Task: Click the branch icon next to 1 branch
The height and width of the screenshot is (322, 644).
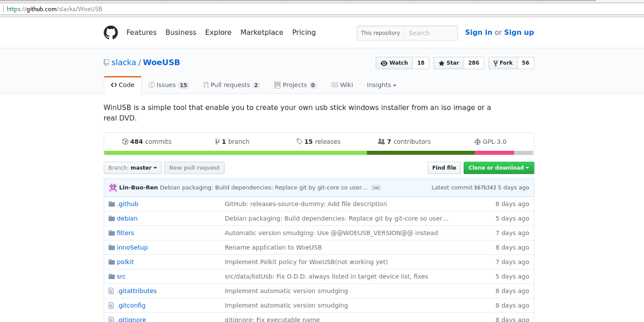Action: tap(217, 142)
